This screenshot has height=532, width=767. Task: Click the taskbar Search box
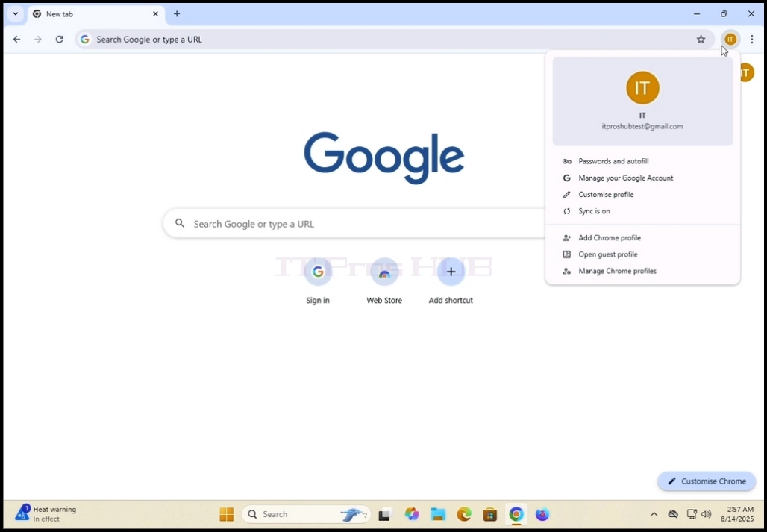(x=306, y=514)
